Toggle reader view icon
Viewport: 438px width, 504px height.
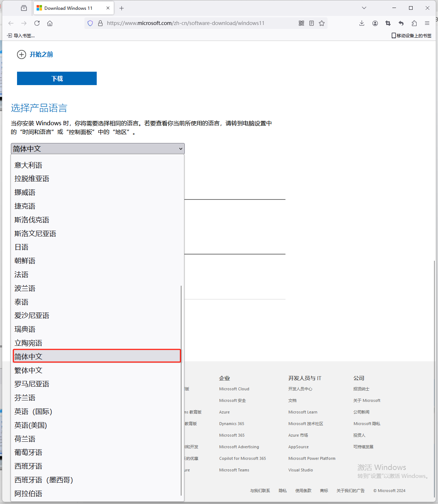pos(312,23)
